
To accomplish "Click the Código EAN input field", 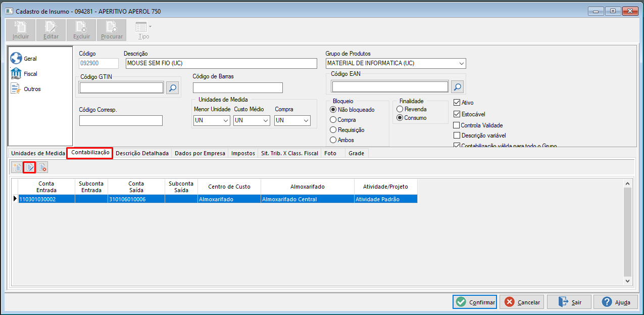I will tap(390, 87).
